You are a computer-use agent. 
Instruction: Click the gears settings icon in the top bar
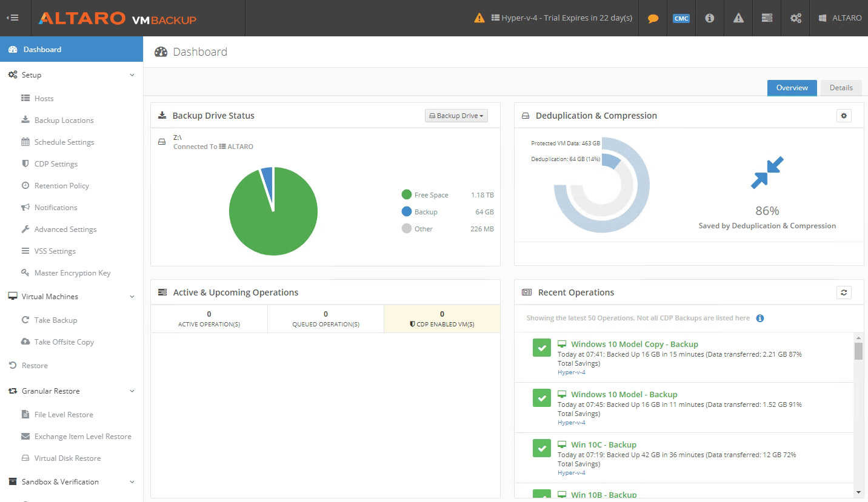coord(795,18)
